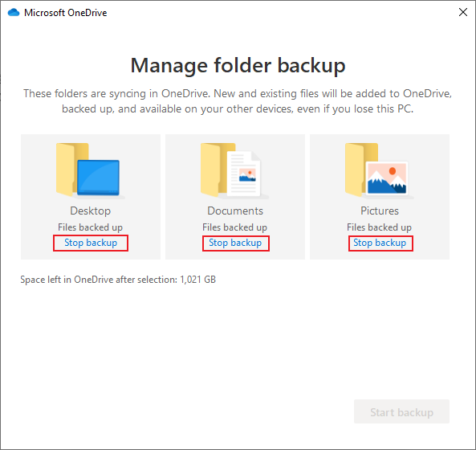This screenshot has width=476, height=450.
Task: Stop backup for the Pictures folder
Action: pyautogui.click(x=380, y=243)
